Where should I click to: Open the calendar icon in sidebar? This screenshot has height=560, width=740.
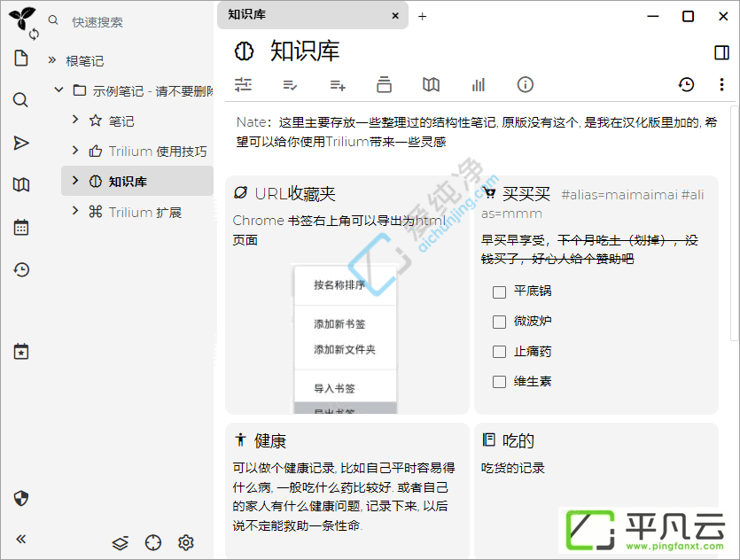point(21,227)
